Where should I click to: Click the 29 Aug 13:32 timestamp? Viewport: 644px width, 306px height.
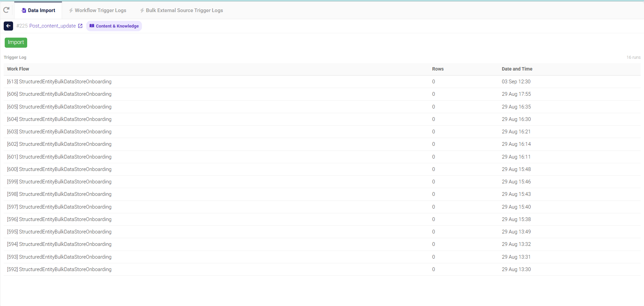tap(516, 244)
